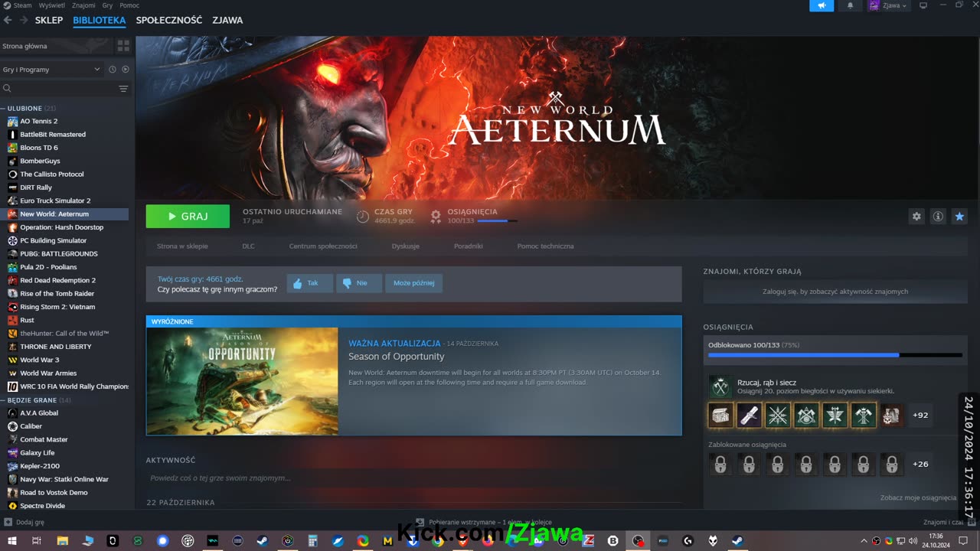Go back with the navigation arrow

coord(8,21)
